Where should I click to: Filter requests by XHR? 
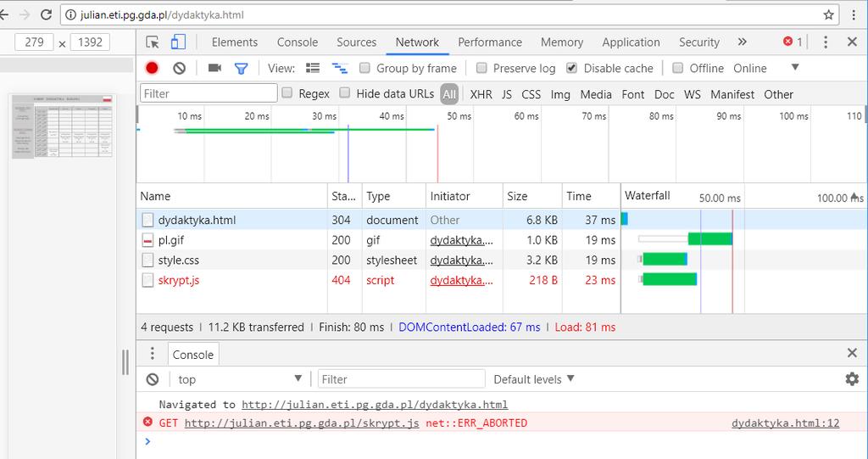481,94
